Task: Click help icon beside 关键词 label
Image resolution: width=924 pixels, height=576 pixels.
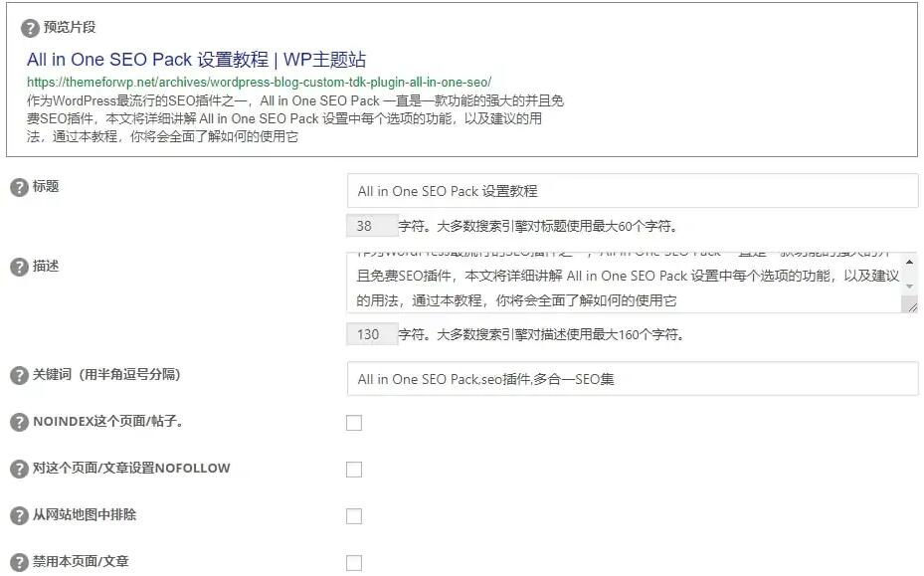Action: coord(20,376)
